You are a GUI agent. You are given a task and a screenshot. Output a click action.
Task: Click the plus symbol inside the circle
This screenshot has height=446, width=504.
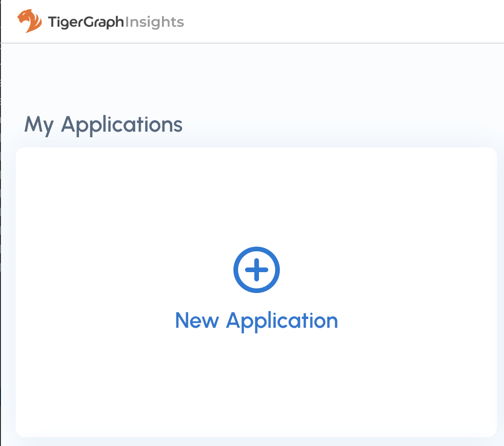256,269
